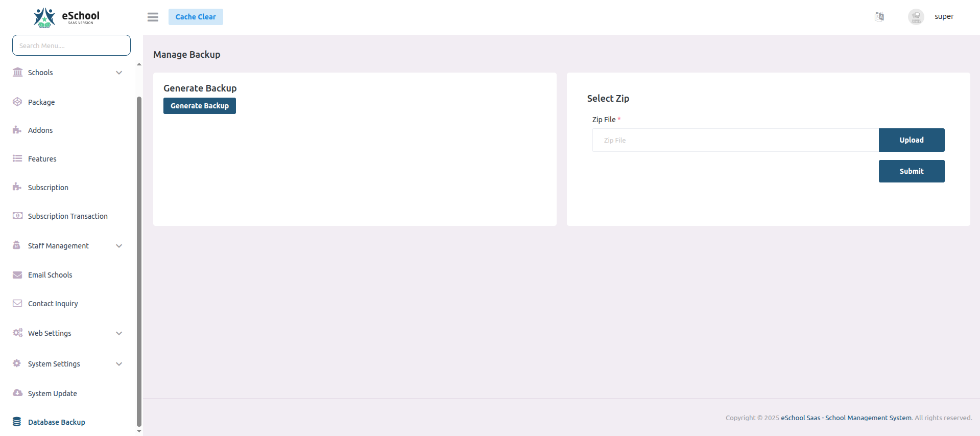This screenshot has height=436, width=980.
Task: Click the Package box icon
Action: pos(17,102)
